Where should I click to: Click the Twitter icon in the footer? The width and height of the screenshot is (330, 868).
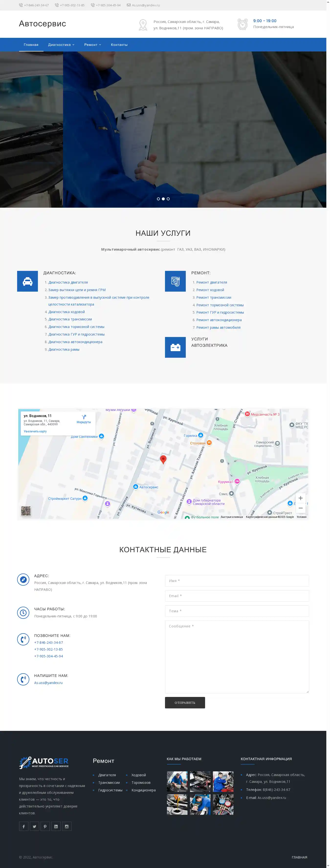click(x=34, y=826)
